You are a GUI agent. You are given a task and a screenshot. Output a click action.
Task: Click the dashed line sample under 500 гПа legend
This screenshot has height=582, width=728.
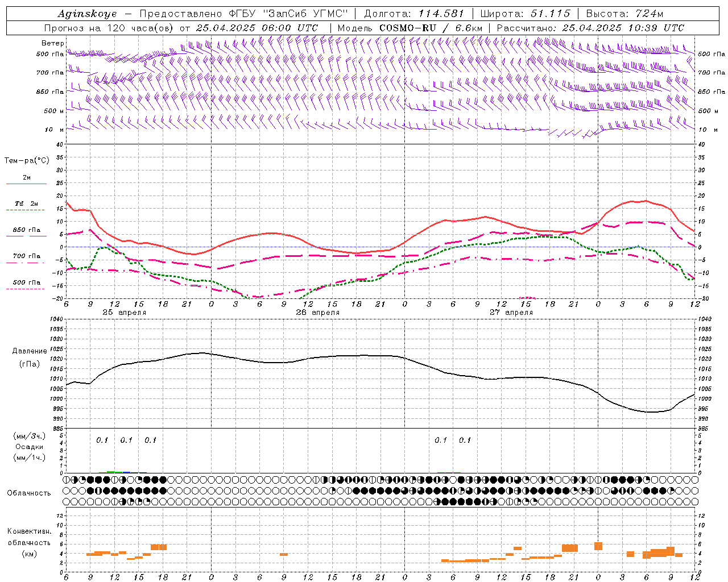point(26,289)
